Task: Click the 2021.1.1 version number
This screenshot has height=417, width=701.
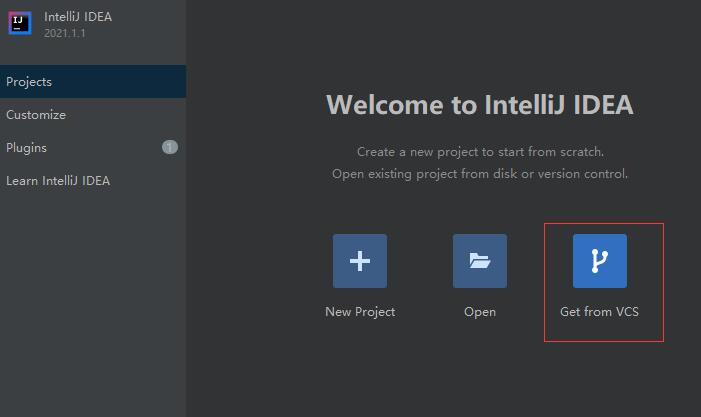Action: pos(65,34)
